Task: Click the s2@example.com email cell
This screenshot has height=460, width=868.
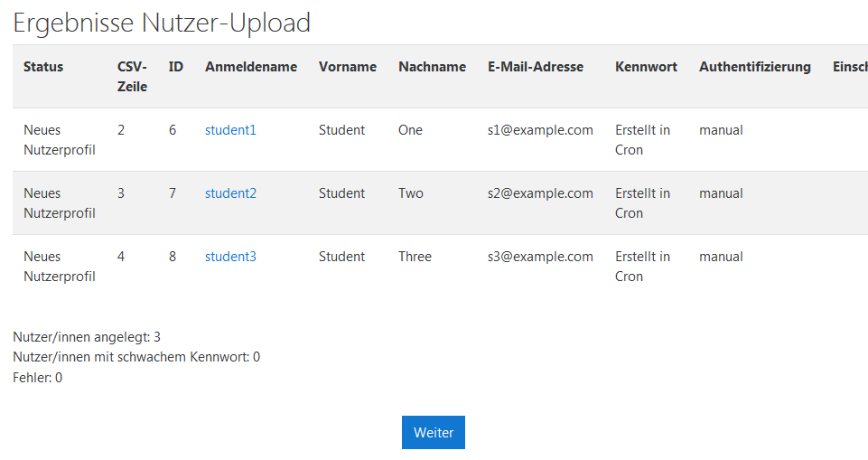Action: coord(540,193)
